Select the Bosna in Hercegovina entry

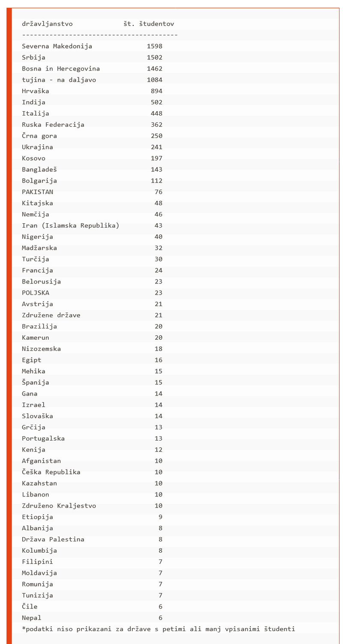coord(61,69)
